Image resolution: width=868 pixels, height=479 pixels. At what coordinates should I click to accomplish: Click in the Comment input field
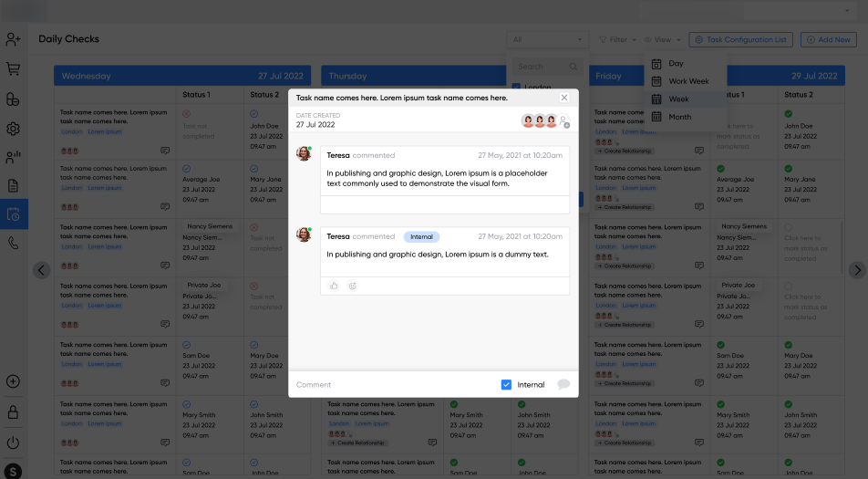coord(392,384)
